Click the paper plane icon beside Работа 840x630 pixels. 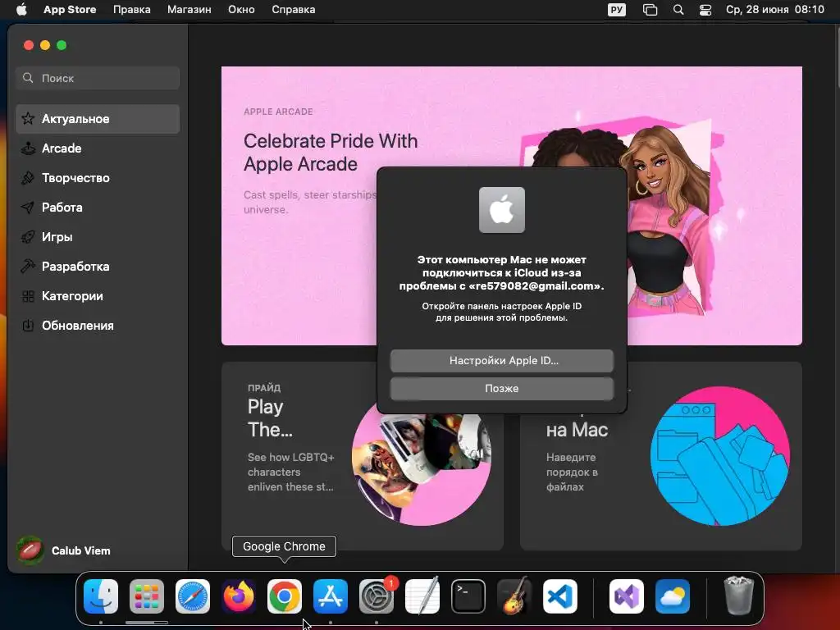tap(28, 208)
